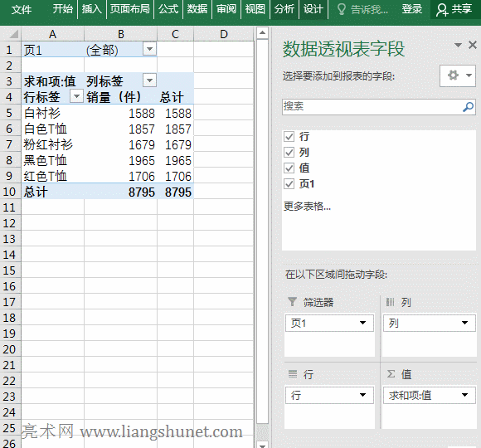Viewport: 481px width, 448px height.
Task: Click the Σ 值 area sigma icon
Action: (391, 373)
